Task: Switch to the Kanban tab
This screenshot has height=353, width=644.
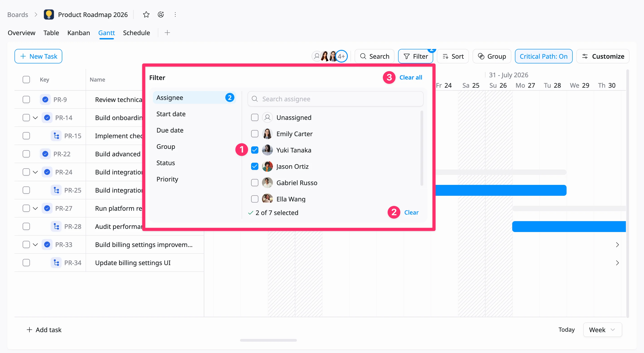Action: [x=79, y=33]
